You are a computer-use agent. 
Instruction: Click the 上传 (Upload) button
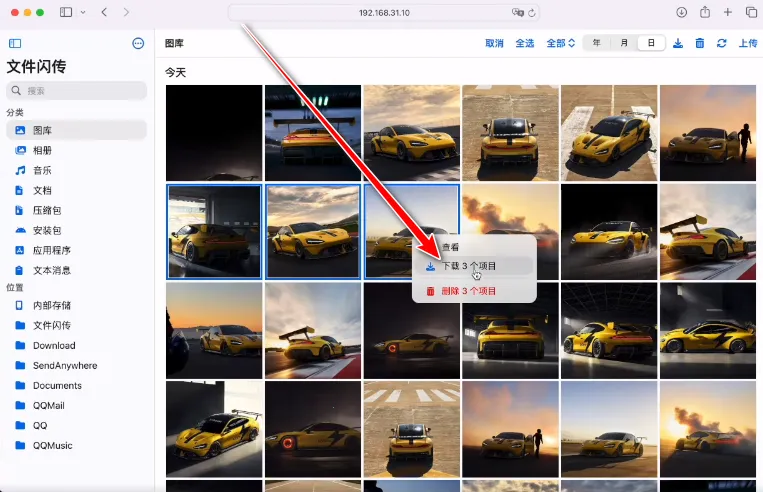[x=747, y=43]
